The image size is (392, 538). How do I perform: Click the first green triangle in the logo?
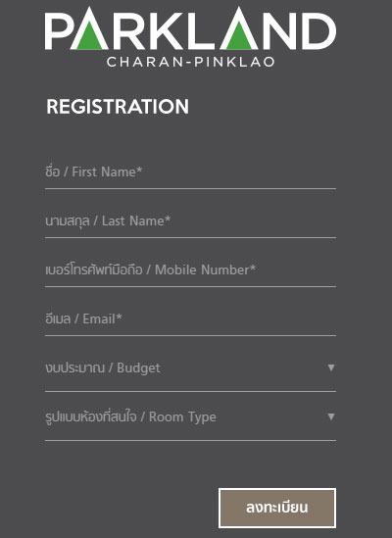(89, 37)
